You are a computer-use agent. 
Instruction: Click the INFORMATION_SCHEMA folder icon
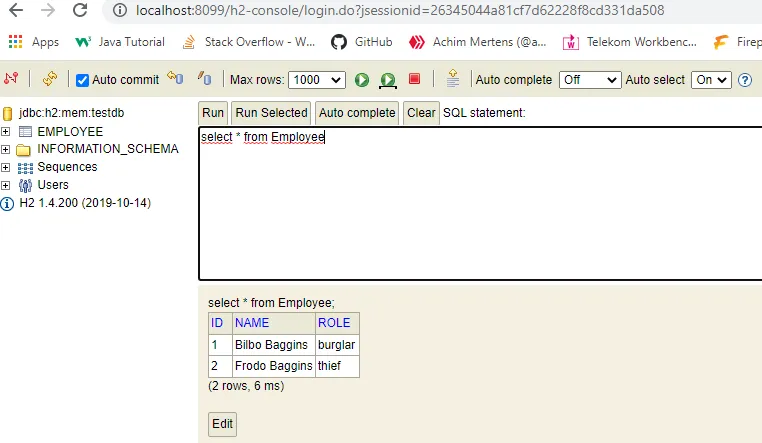[x=23, y=150]
